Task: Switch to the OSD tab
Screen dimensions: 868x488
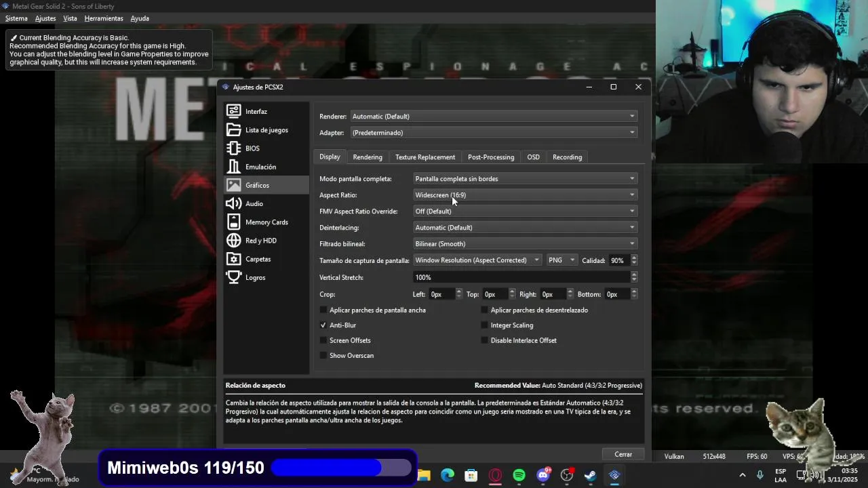Action: tap(534, 157)
